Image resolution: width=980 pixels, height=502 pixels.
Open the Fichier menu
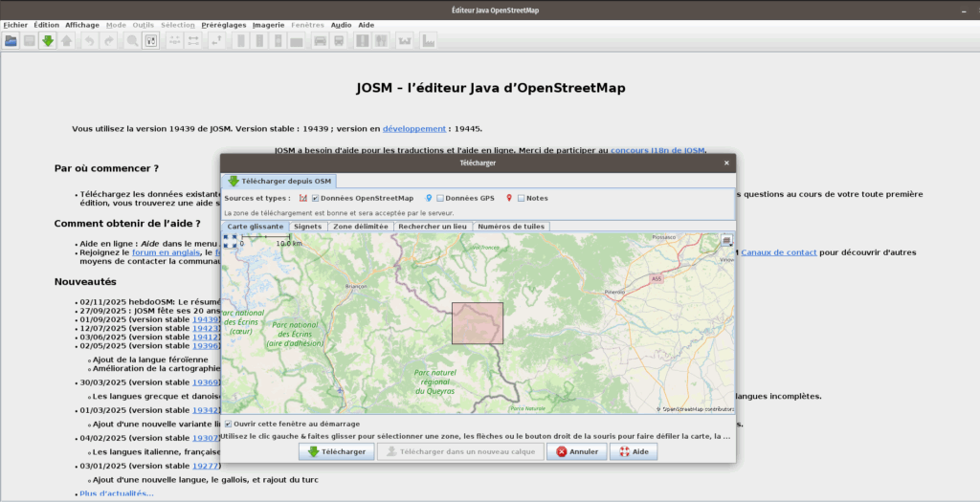[15, 24]
